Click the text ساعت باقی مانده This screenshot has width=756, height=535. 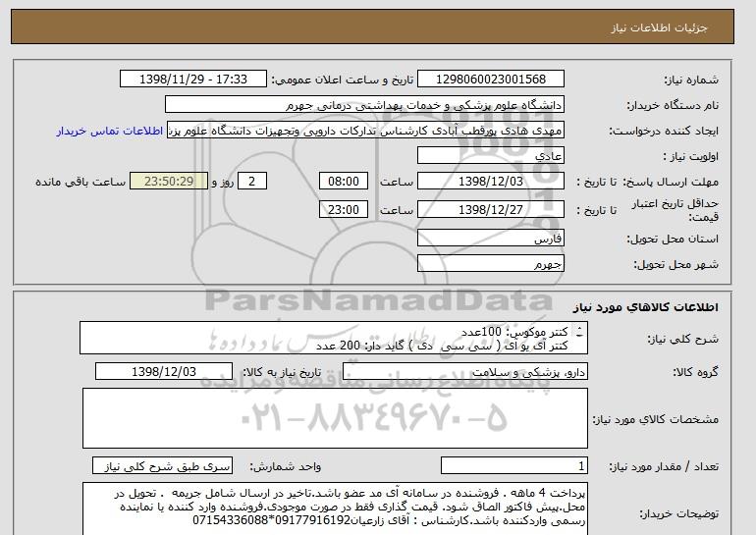coord(81,182)
